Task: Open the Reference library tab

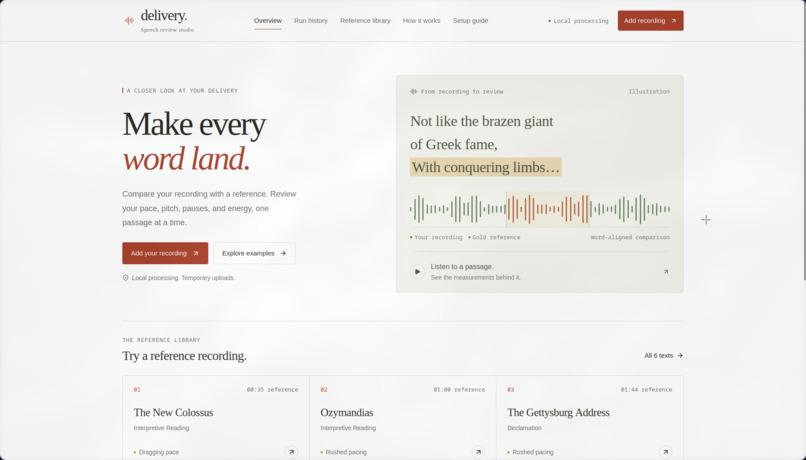Action: pos(365,21)
